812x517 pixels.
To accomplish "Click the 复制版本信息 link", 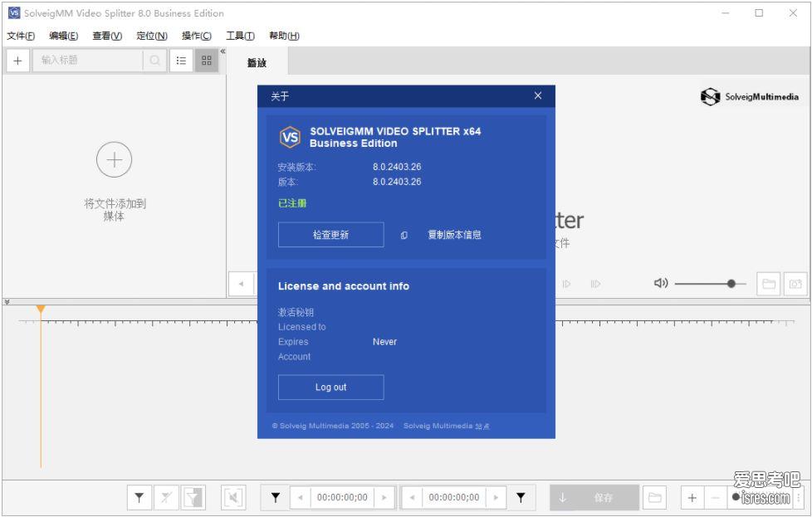I will (x=455, y=235).
